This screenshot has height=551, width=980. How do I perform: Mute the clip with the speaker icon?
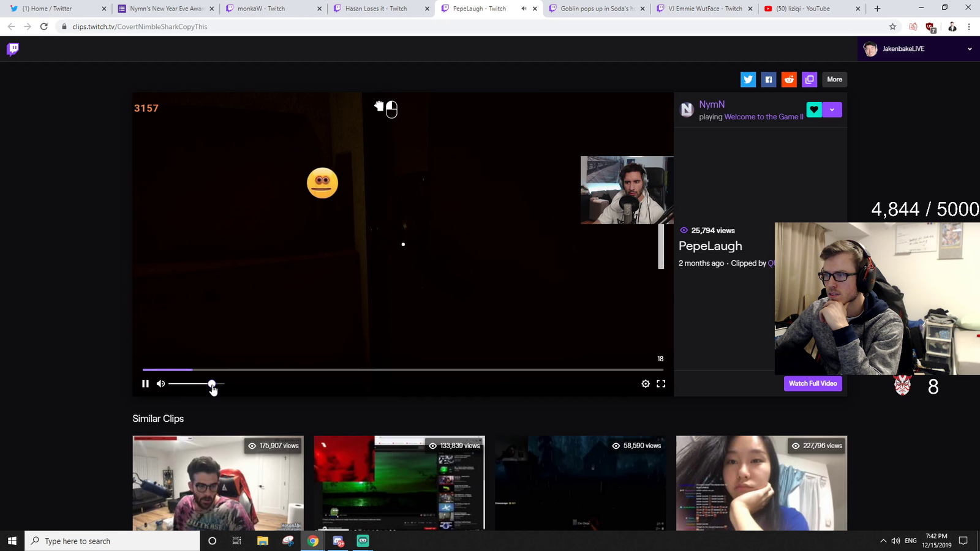pos(160,384)
